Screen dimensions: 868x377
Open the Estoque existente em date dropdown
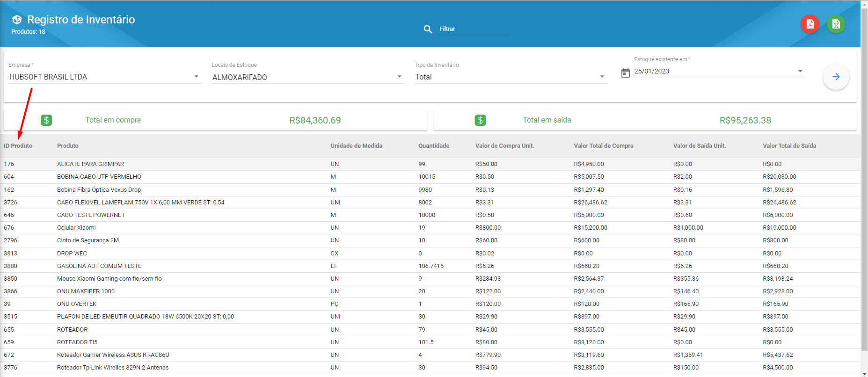[719, 72]
